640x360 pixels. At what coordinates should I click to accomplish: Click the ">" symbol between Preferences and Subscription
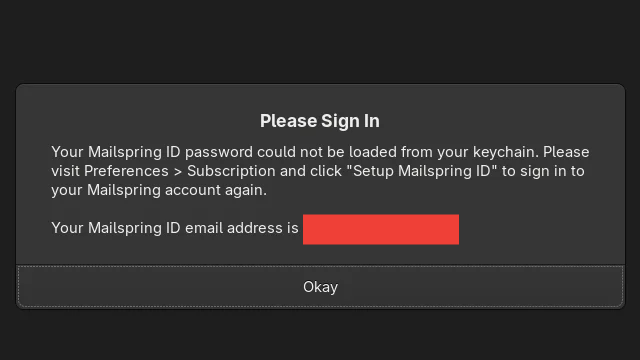(178, 171)
